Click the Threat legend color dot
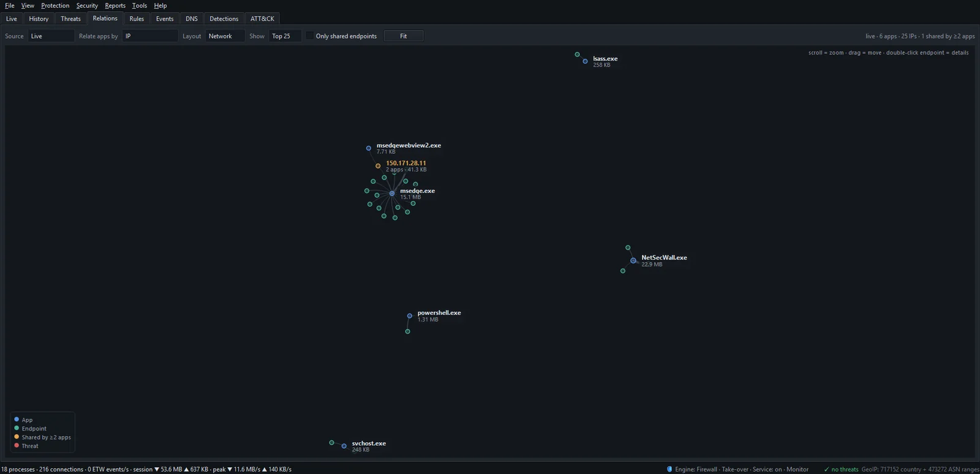Image resolution: width=980 pixels, height=474 pixels. pos(17,445)
